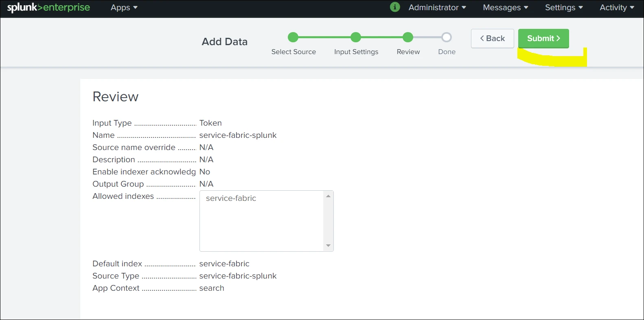
Task: Open the Apps dropdown menu
Action: pyautogui.click(x=124, y=8)
